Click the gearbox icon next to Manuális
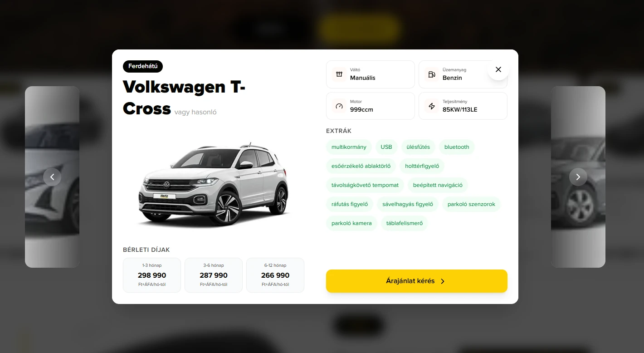The image size is (644, 353). click(x=339, y=74)
